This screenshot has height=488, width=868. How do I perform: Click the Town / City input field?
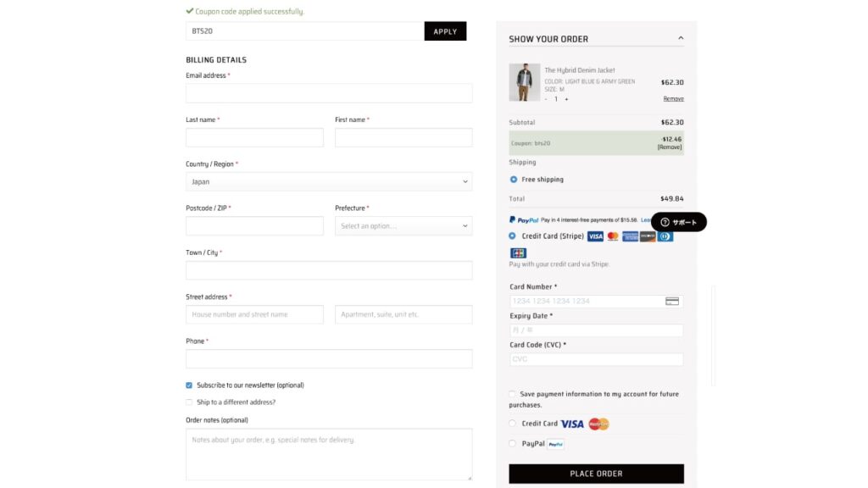(x=329, y=270)
